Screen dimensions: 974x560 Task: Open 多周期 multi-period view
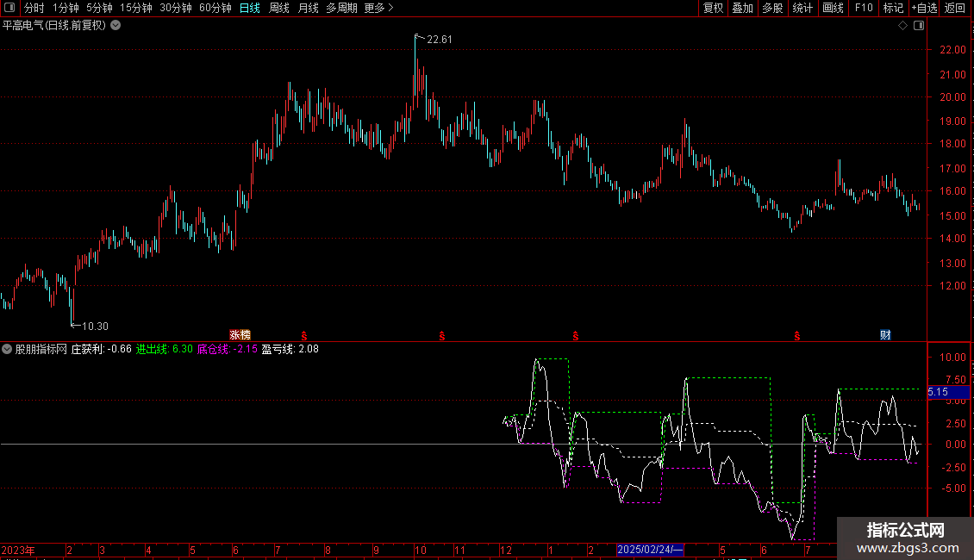pos(341,8)
